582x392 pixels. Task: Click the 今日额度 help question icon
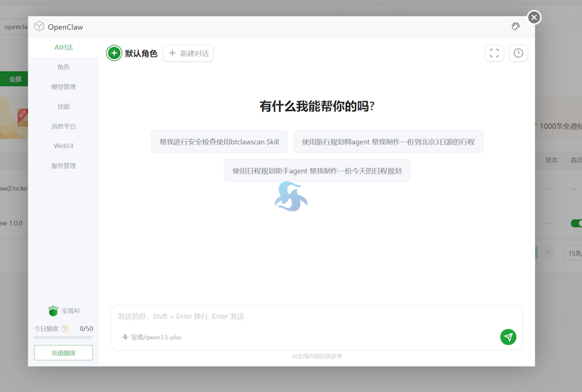click(65, 329)
